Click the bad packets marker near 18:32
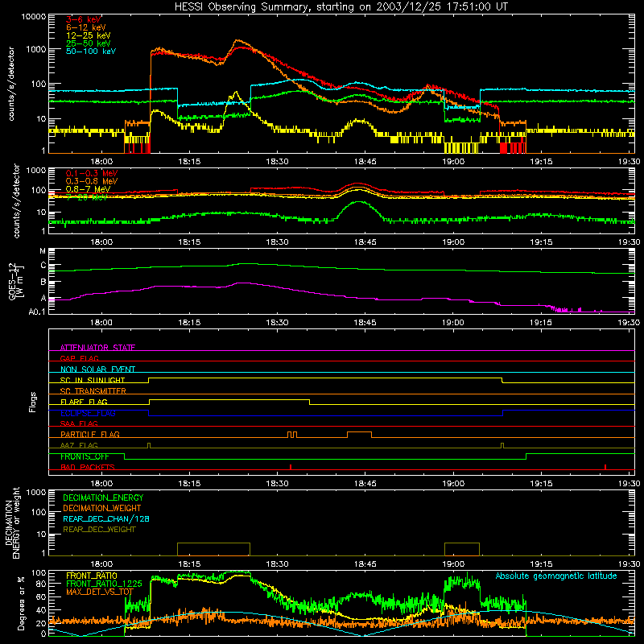The height and width of the screenshot is (644, 644). pos(291,467)
